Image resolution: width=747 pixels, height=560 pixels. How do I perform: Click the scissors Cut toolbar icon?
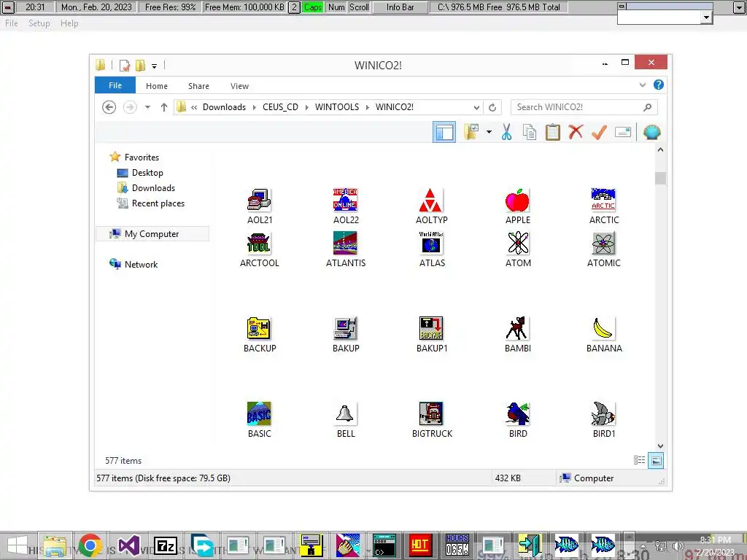click(506, 132)
